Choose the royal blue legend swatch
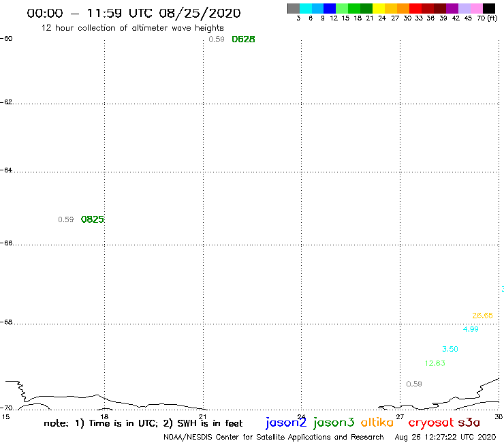 [x=330, y=8]
